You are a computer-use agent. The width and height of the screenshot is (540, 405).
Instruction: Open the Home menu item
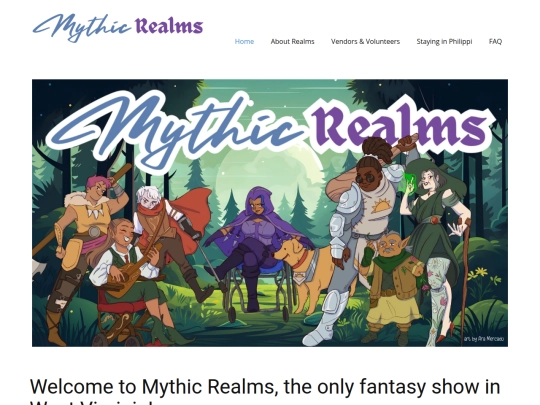[244, 41]
